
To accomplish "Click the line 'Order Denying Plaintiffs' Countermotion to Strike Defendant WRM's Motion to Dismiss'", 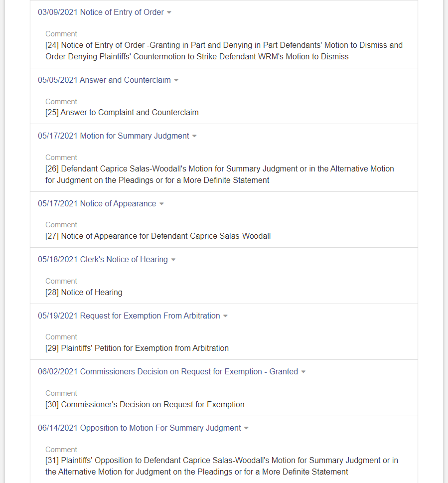I will click(x=197, y=57).
